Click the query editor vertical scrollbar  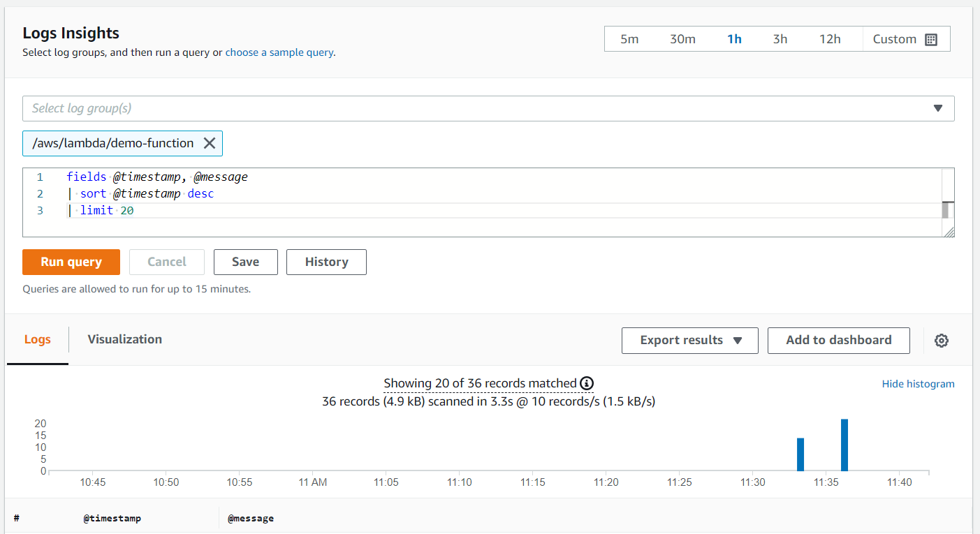[947, 209]
